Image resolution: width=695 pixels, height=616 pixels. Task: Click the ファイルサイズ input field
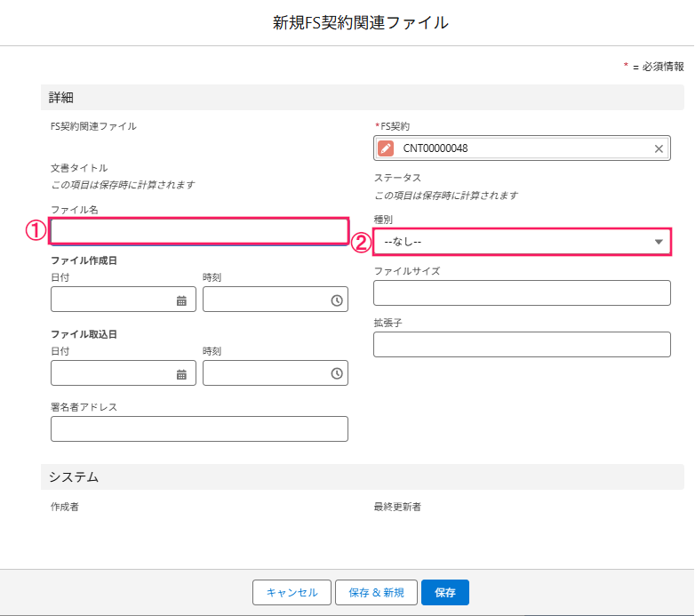pyautogui.click(x=522, y=293)
